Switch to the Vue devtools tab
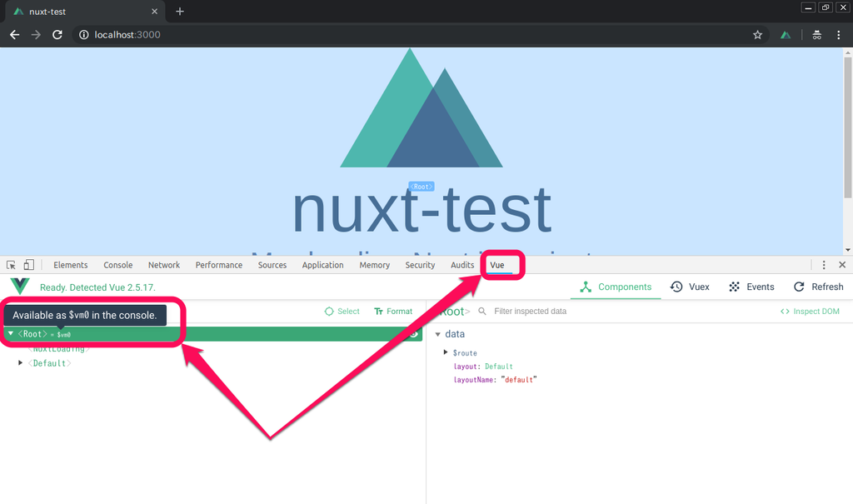The width and height of the screenshot is (853, 504). pyautogui.click(x=497, y=265)
